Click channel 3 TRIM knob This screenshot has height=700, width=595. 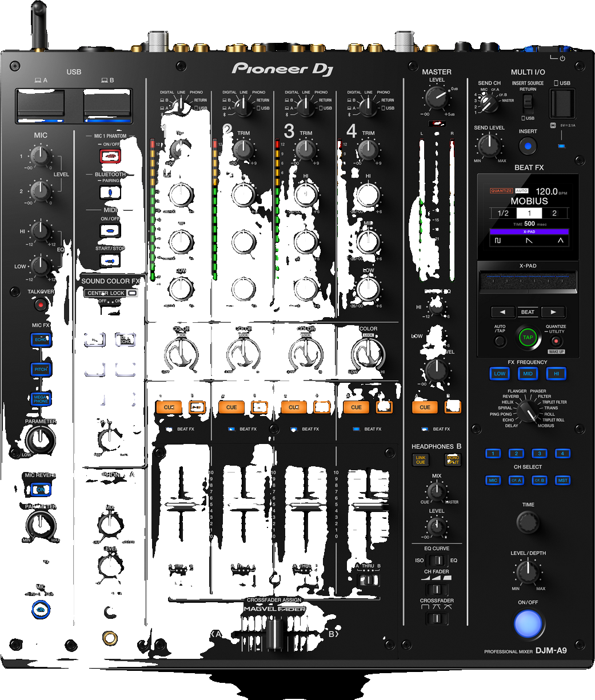pos(305,150)
